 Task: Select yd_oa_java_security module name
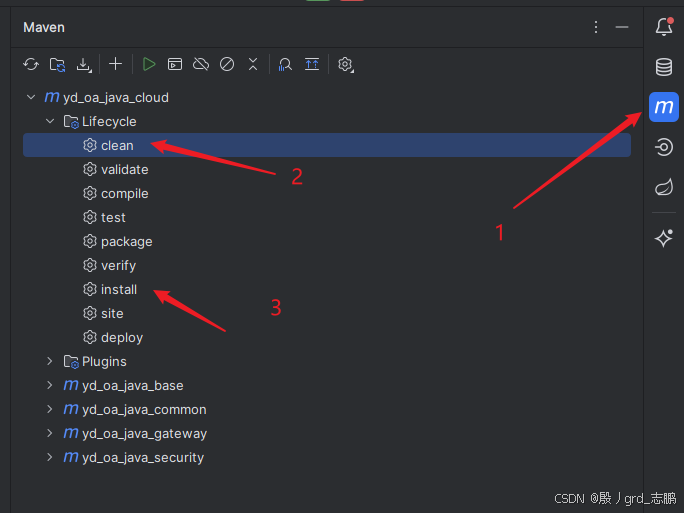click(x=143, y=458)
